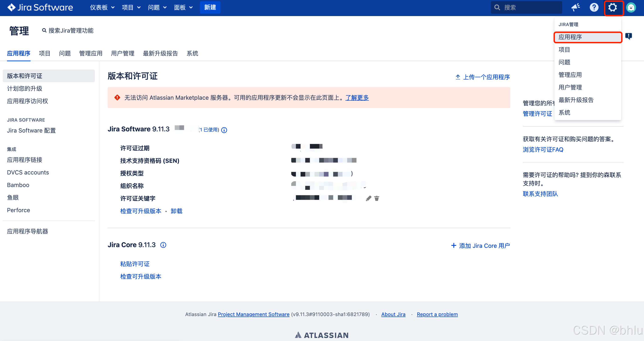Image resolution: width=644 pixels, height=341 pixels.
Task: Click the administration gear icon
Action: tap(613, 7)
